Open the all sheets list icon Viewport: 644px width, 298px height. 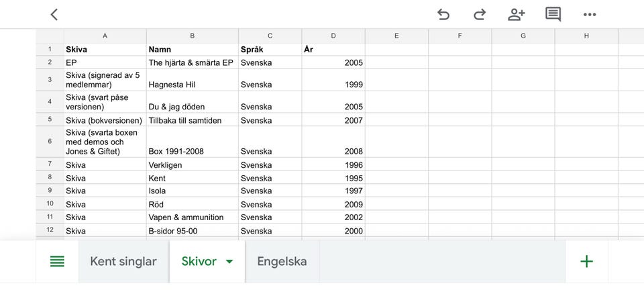(58, 262)
